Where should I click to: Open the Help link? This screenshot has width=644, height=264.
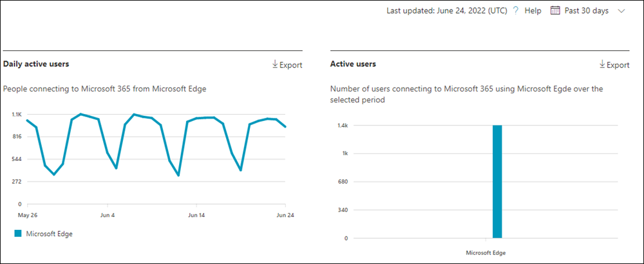(x=533, y=11)
